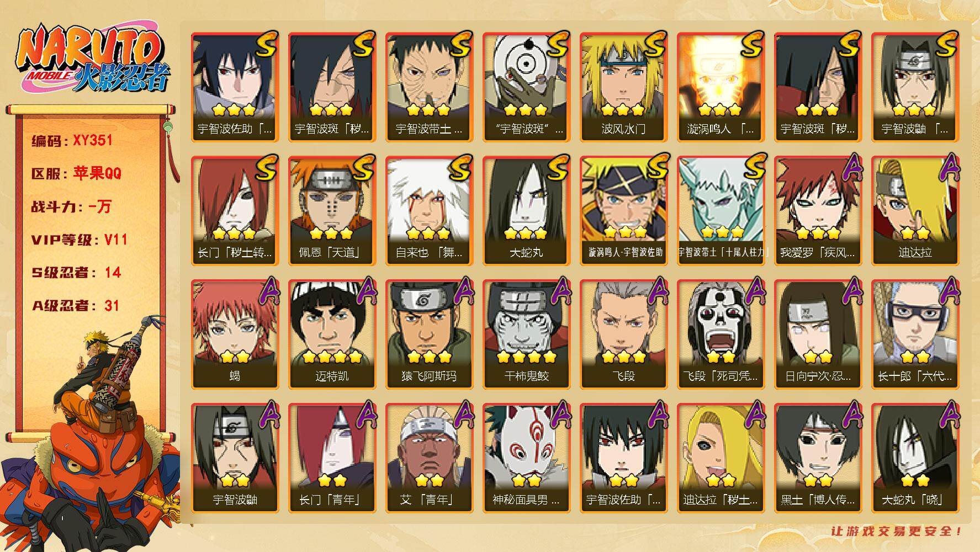Viewport: 980px width, 552px height.
Task: Click the VIP等级 V11 label
Action: click(x=80, y=240)
